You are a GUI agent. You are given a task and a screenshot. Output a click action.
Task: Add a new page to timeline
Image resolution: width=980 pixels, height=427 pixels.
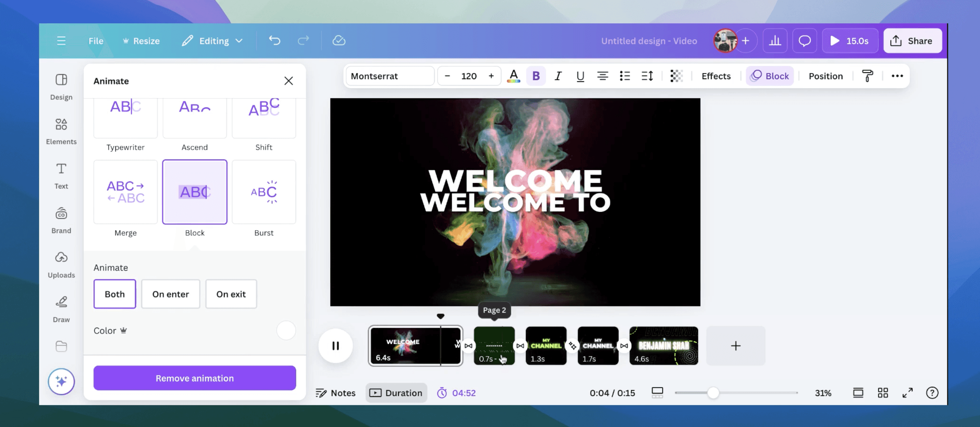click(x=736, y=346)
